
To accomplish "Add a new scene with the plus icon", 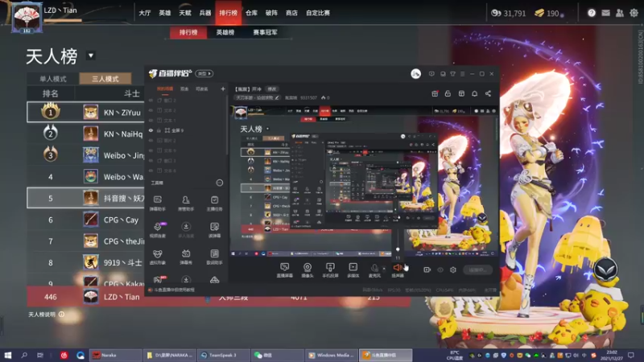I will point(223,88).
